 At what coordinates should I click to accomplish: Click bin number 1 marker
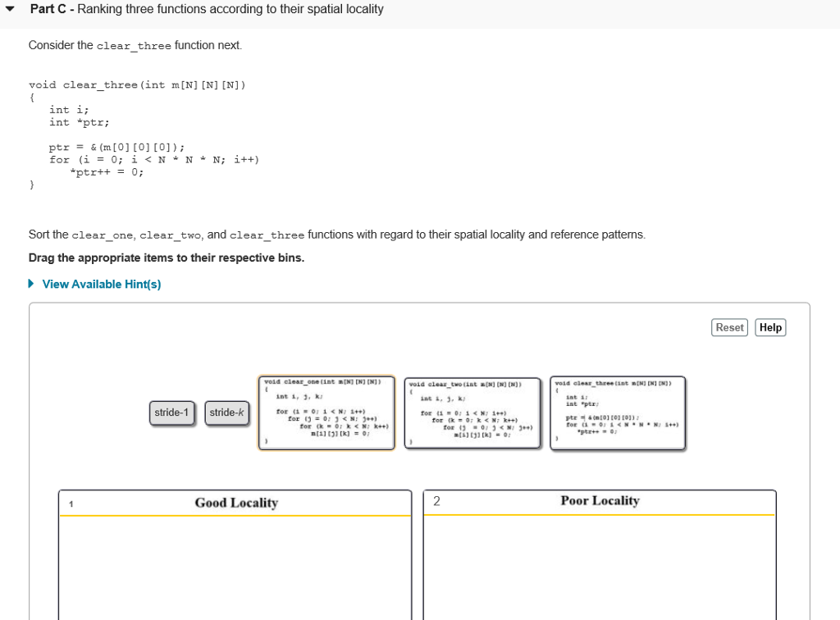(x=71, y=504)
